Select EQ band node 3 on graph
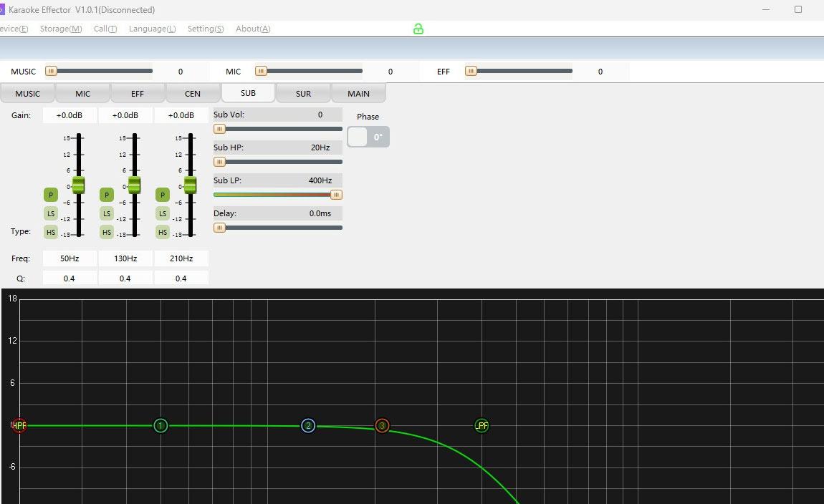This screenshot has height=504, width=824. click(382, 426)
